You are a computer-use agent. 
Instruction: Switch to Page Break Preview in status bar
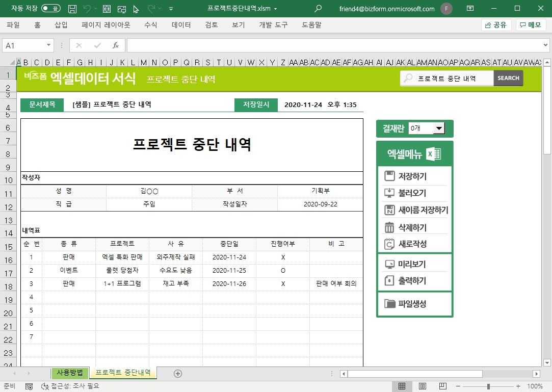click(x=443, y=386)
